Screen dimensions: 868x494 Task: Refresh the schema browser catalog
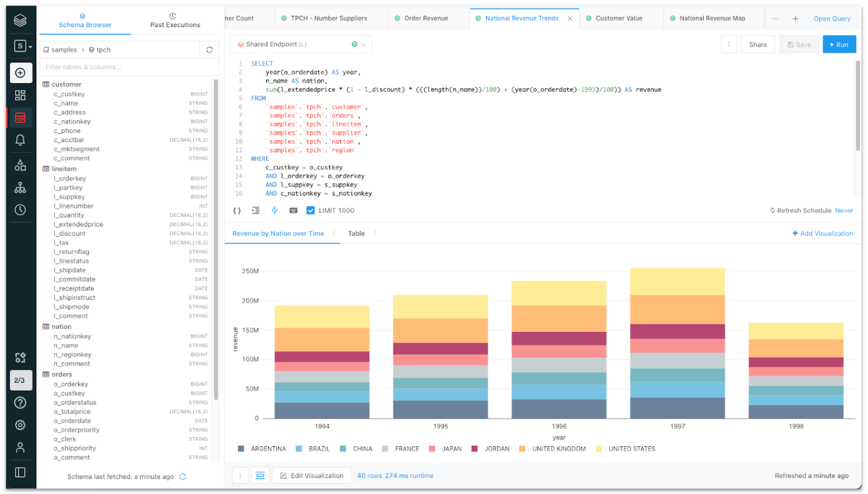tap(210, 50)
